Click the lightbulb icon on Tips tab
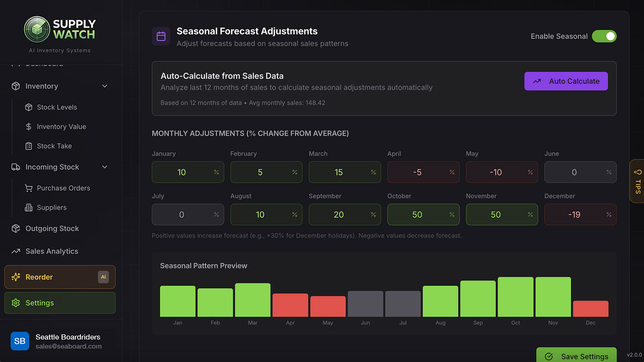Screen dimensions: 644x362 (638, 172)
